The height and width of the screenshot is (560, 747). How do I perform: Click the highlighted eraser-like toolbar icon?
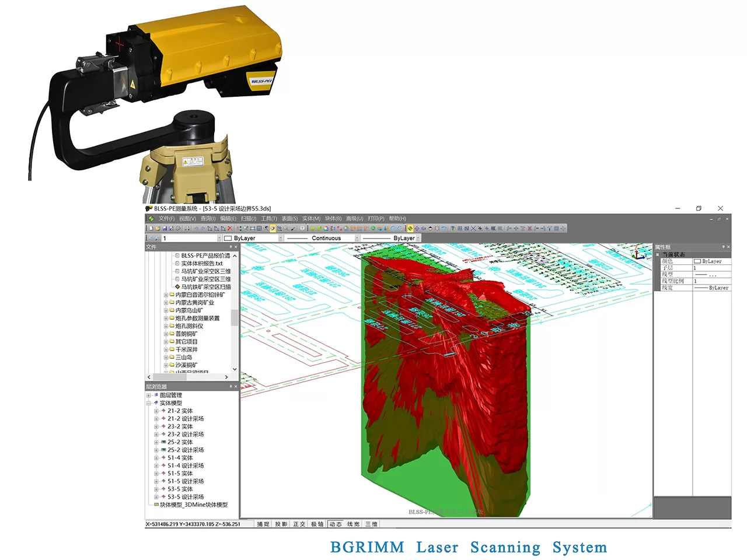[273, 229]
